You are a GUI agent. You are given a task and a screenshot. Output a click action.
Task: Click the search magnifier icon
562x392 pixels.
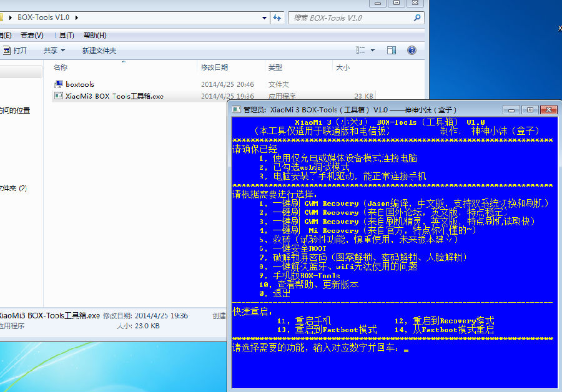point(417,18)
